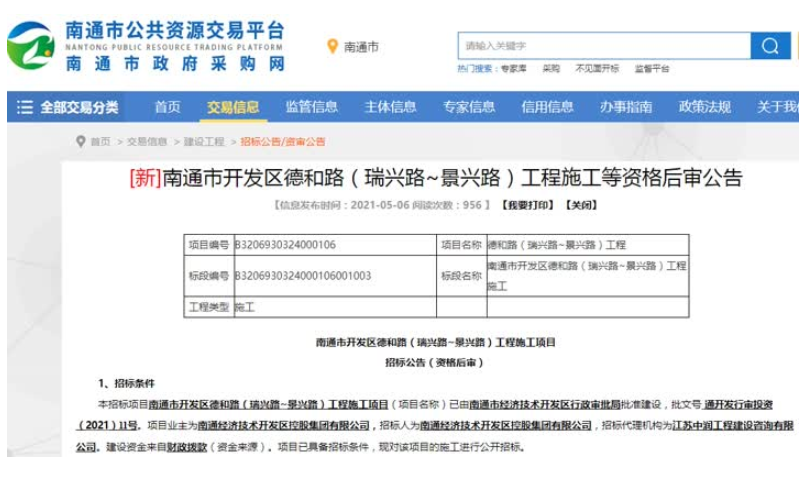Click the announcement title heading
Viewport: 808px width, 478px height.
pyautogui.click(x=435, y=178)
